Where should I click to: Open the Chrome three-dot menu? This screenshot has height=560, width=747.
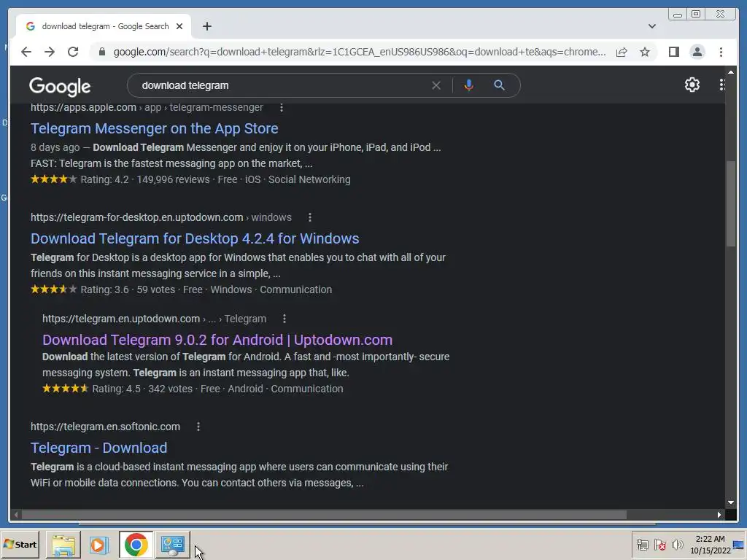(721, 52)
